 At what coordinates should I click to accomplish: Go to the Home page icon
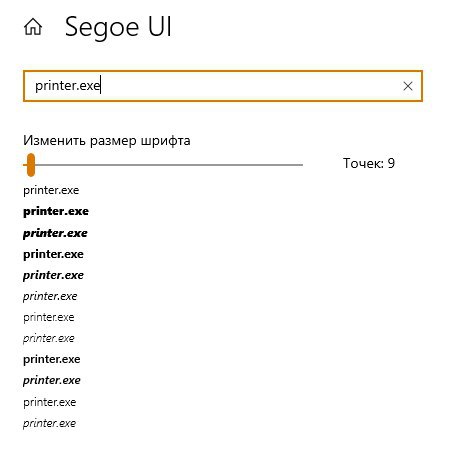[33, 27]
